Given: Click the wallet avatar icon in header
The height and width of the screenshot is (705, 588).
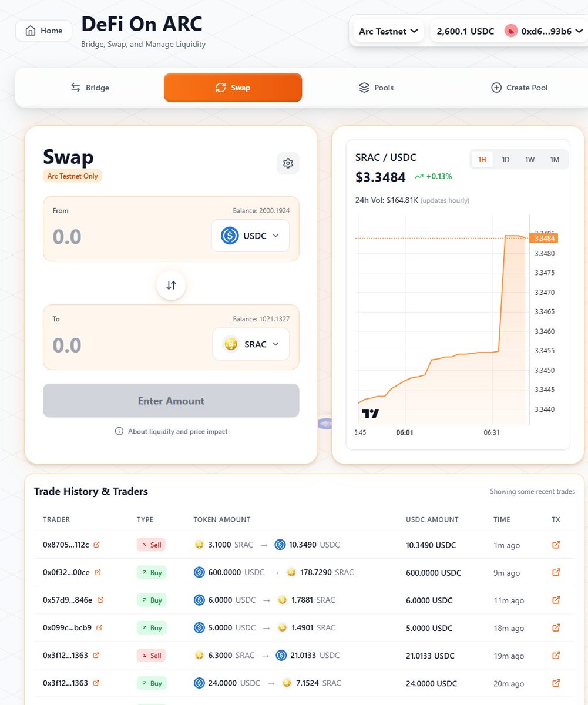Looking at the screenshot, I should click(x=510, y=31).
